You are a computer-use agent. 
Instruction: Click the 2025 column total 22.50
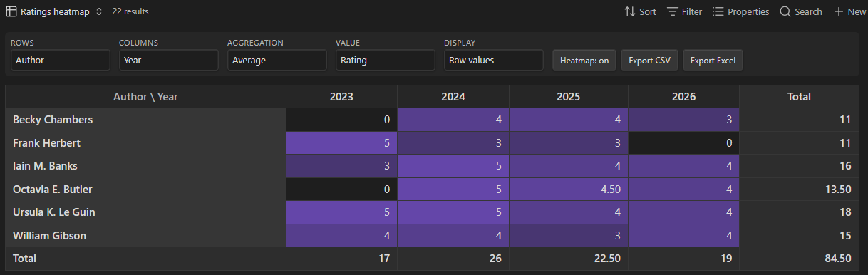click(569, 259)
